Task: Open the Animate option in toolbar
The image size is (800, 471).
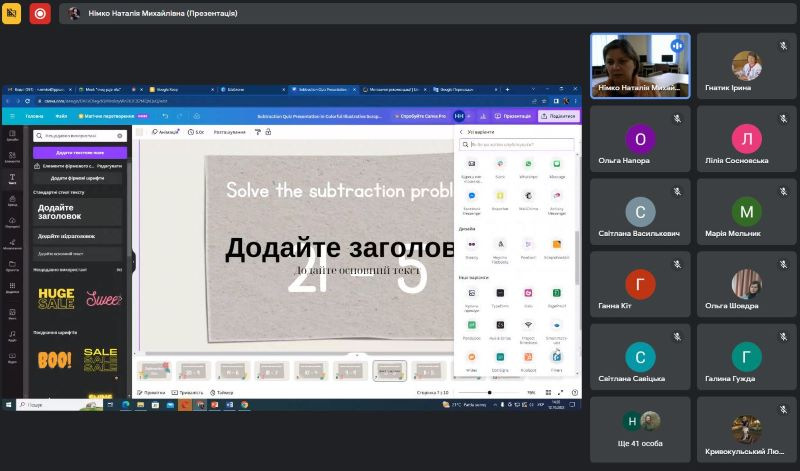Action: pos(165,132)
